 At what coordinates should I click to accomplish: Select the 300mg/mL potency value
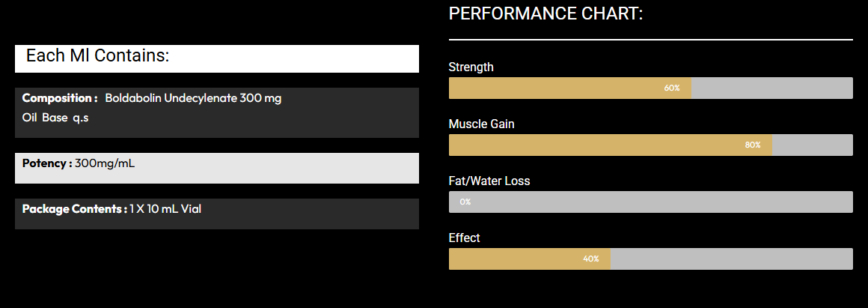pyautogui.click(x=105, y=163)
